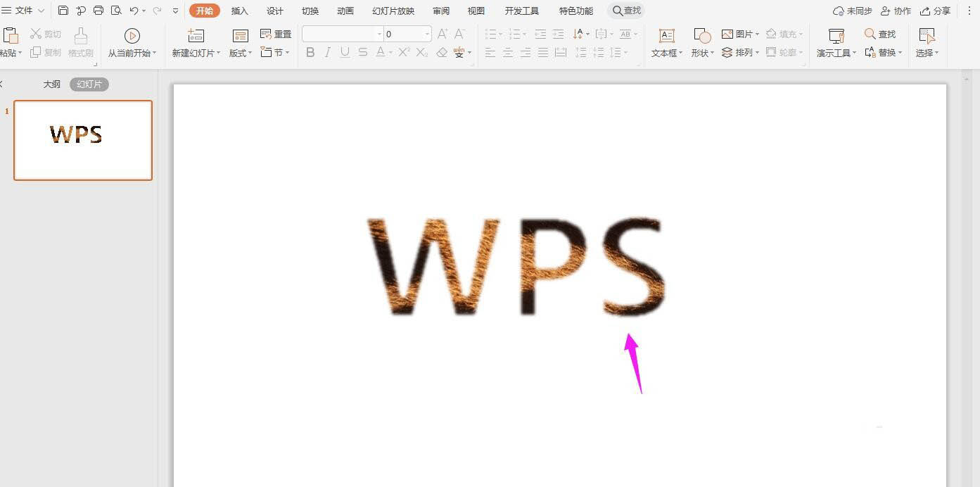The width and height of the screenshot is (980, 487).
Task: Click the increase indent icon
Action: (558, 34)
